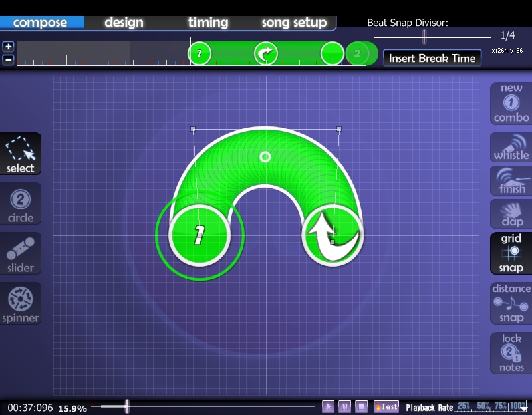The image size is (532, 415).
Task: Select slider start circle 1 in playfield
Action: (x=199, y=235)
